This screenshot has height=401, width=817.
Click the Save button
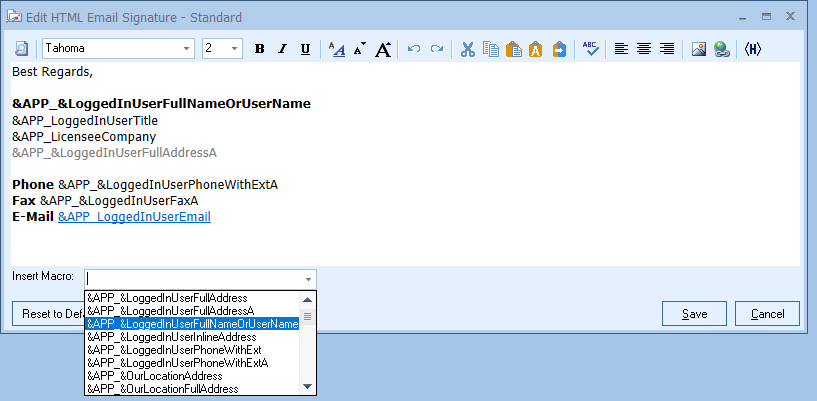(x=695, y=314)
